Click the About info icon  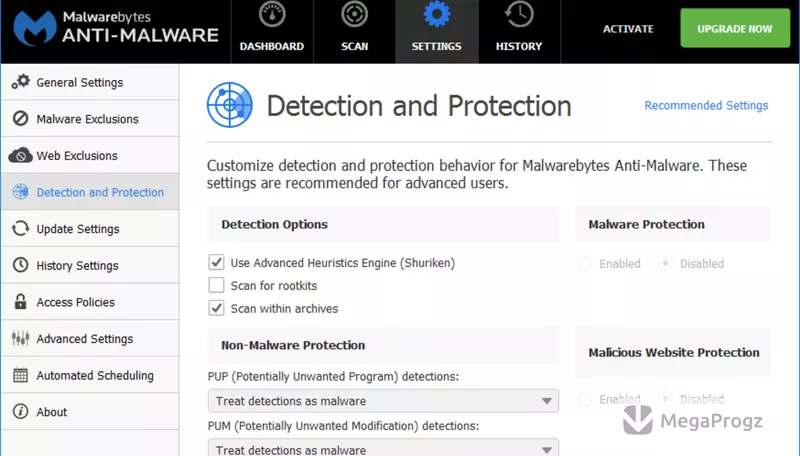click(x=20, y=411)
